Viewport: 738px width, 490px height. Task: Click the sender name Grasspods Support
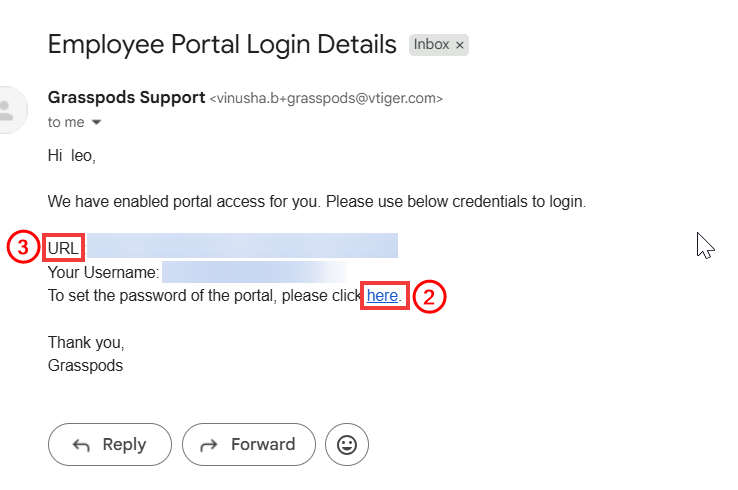[127, 97]
